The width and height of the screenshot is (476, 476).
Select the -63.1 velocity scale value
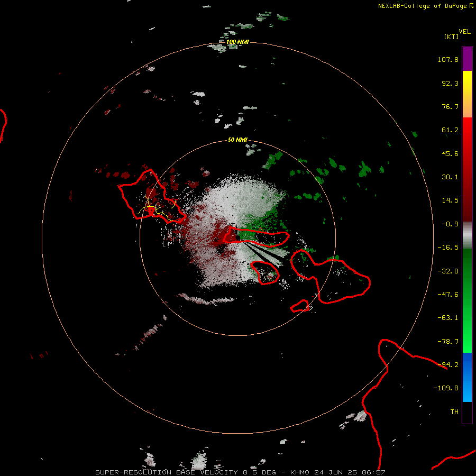[448, 318]
